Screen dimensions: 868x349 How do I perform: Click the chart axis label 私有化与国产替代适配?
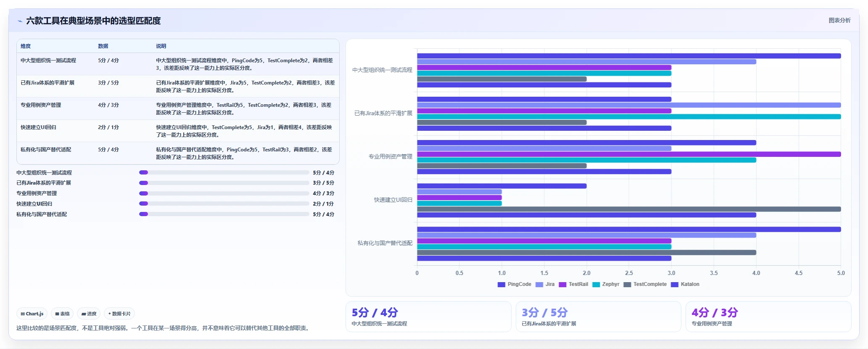point(385,243)
